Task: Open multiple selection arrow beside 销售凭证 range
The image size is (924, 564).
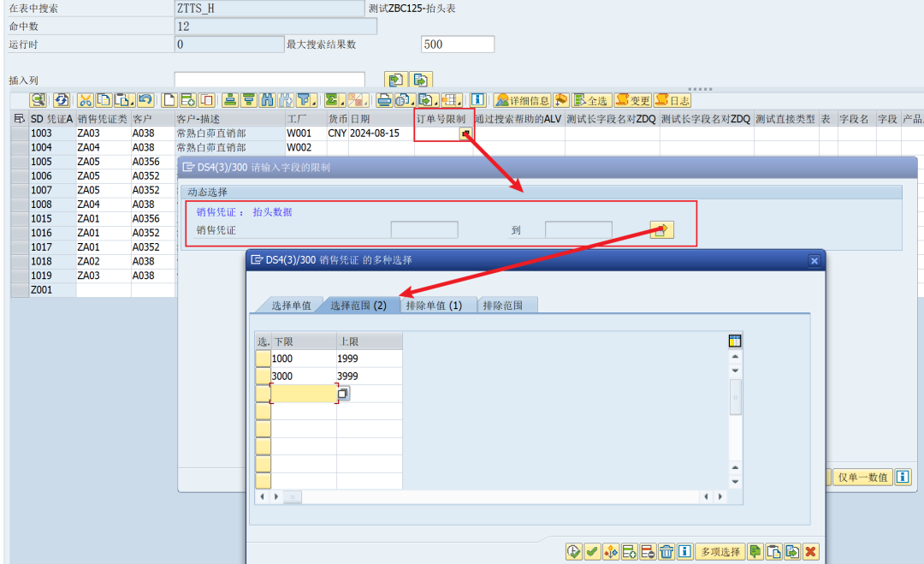Action: [661, 230]
